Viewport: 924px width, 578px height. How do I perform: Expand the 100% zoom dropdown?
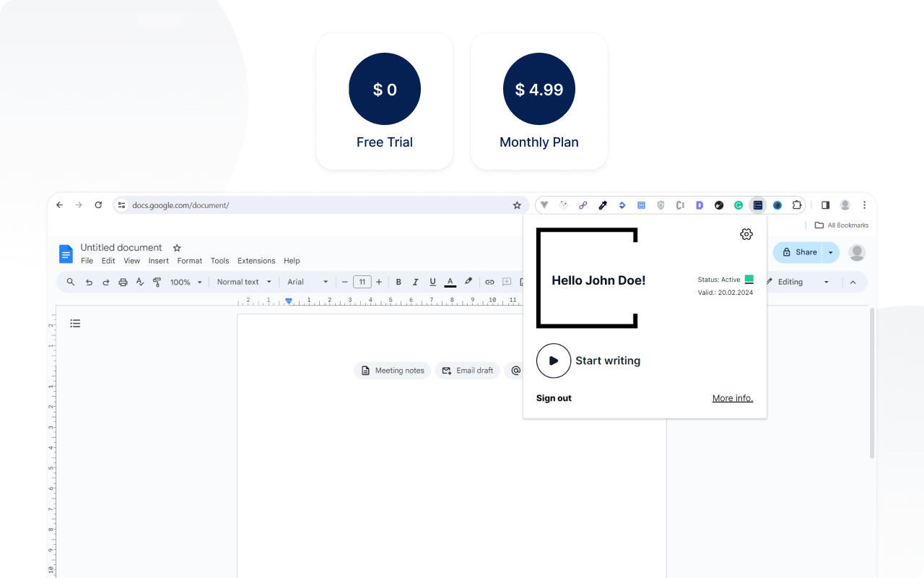tap(186, 282)
